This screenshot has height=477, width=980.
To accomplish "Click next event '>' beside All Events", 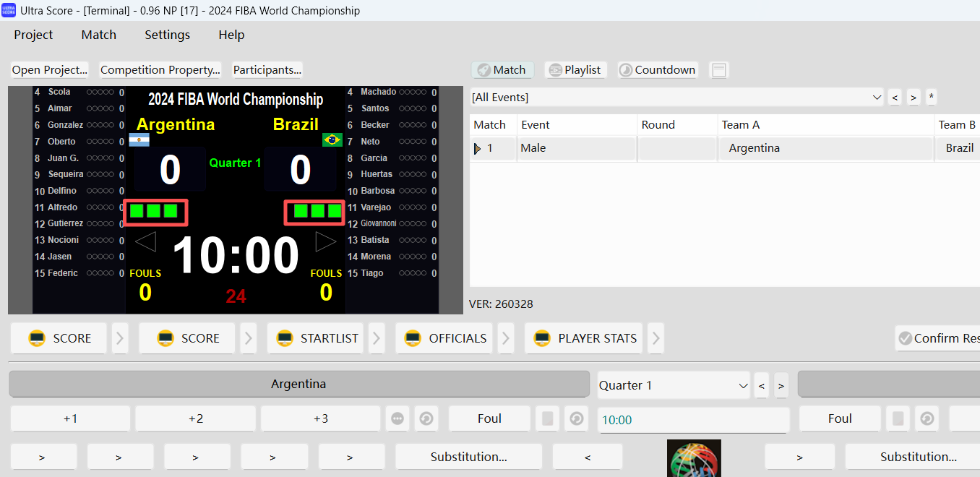I will 914,97.
